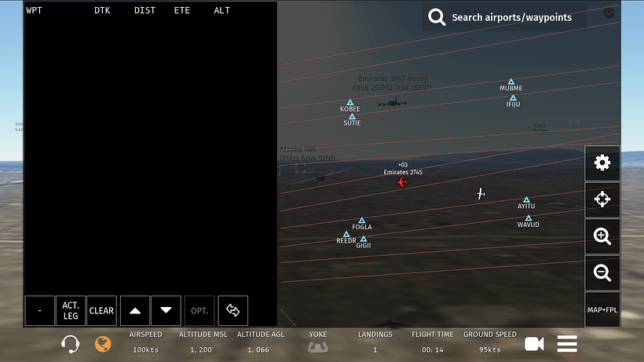644x362 pixels.
Task: Select the FOGLA waypoint triangle
Action: point(362,221)
